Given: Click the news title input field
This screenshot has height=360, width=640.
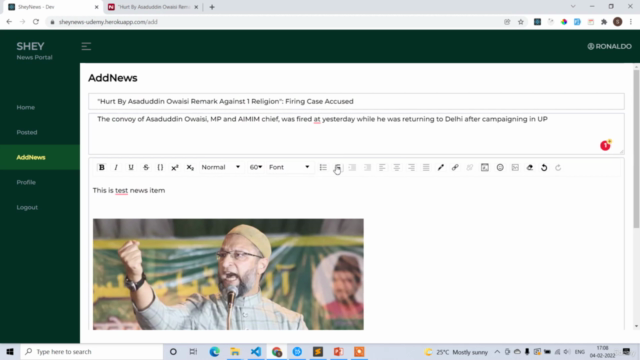Looking at the screenshot, I should [x=356, y=101].
